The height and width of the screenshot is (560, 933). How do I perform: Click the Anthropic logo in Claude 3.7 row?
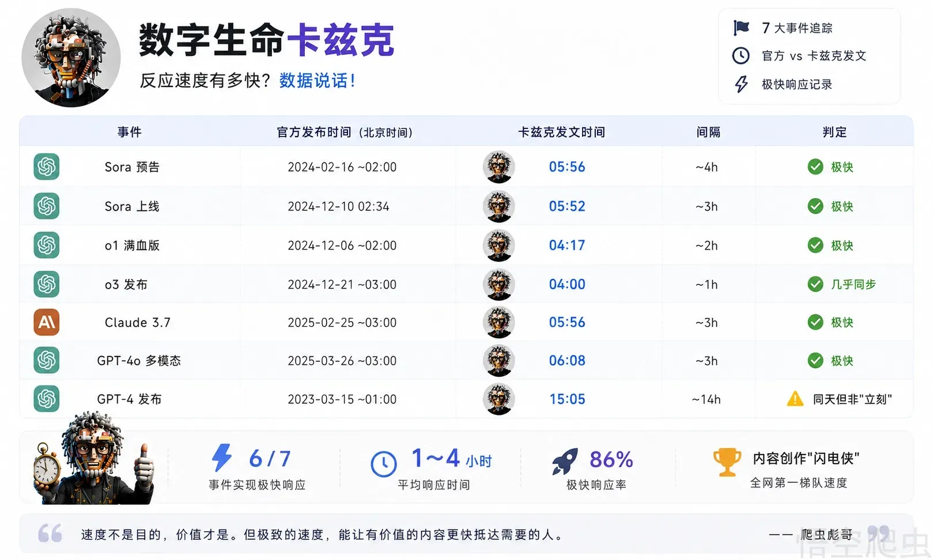click(47, 323)
